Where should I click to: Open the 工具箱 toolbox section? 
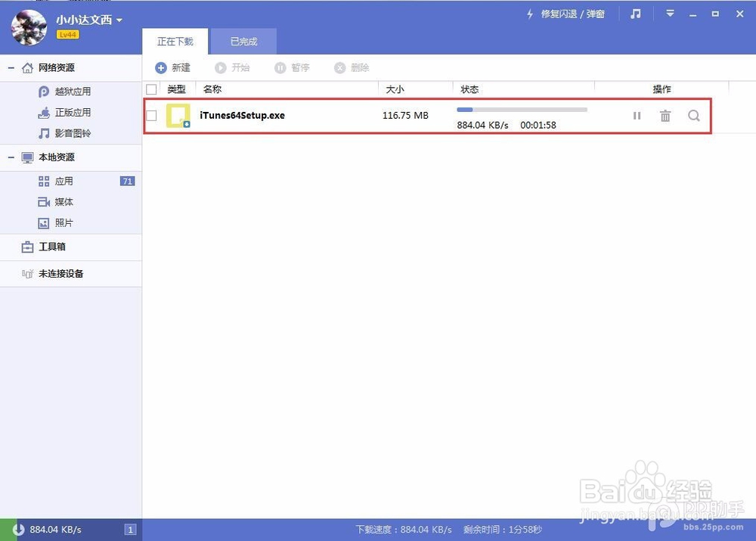[53, 247]
